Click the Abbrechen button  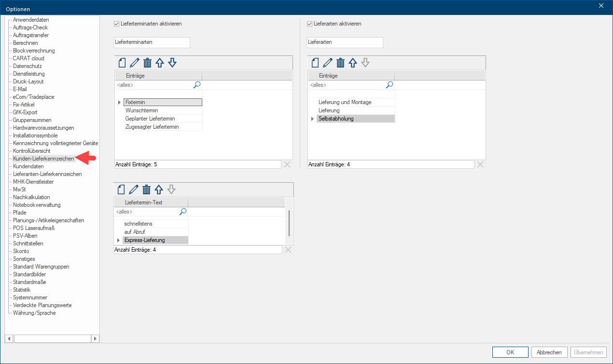(x=549, y=352)
